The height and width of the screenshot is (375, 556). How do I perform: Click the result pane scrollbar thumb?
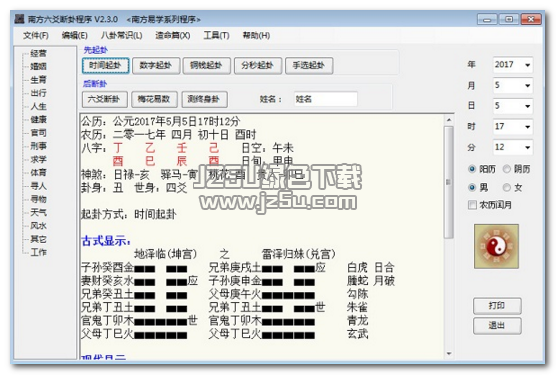coord(449,183)
